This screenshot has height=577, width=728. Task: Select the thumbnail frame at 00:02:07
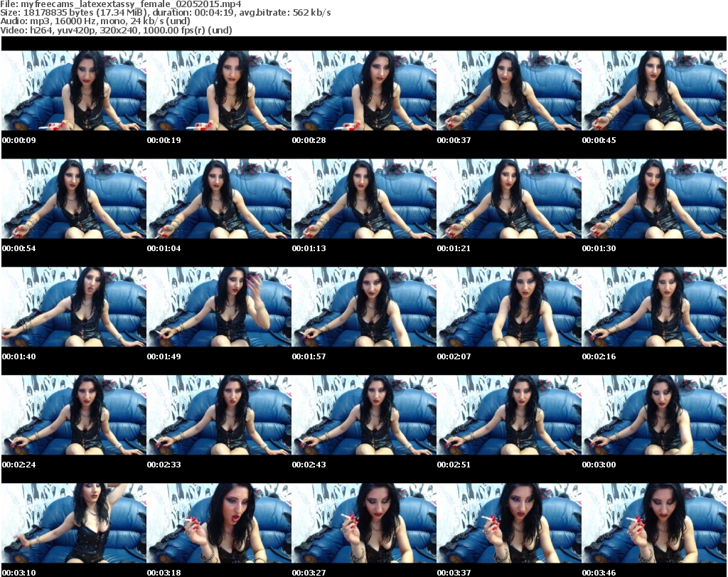(509, 307)
